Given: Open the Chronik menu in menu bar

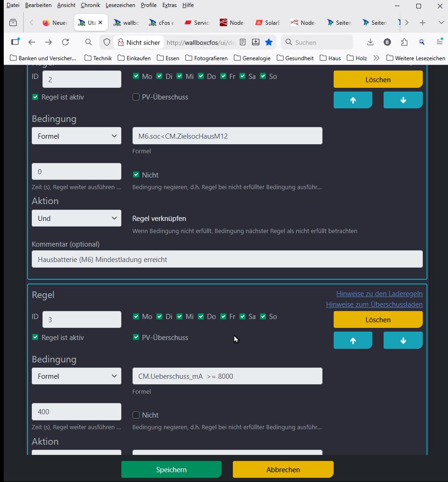Looking at the screenshot, I should point(90,5).
